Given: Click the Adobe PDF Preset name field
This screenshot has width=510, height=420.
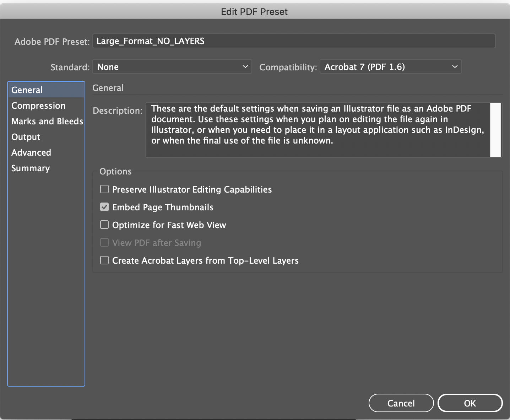Looking at the screenshot, I should [294, 41].
